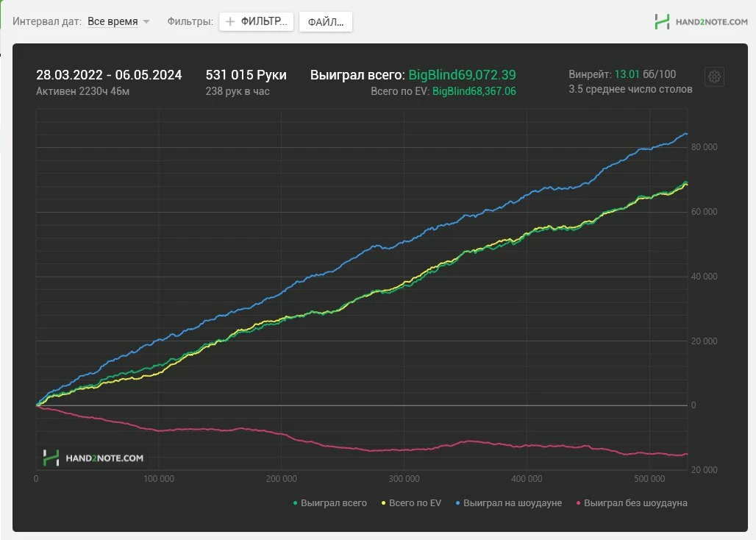
Task: Click the 531 015 Руки hands count
Action: click(246, 75)
